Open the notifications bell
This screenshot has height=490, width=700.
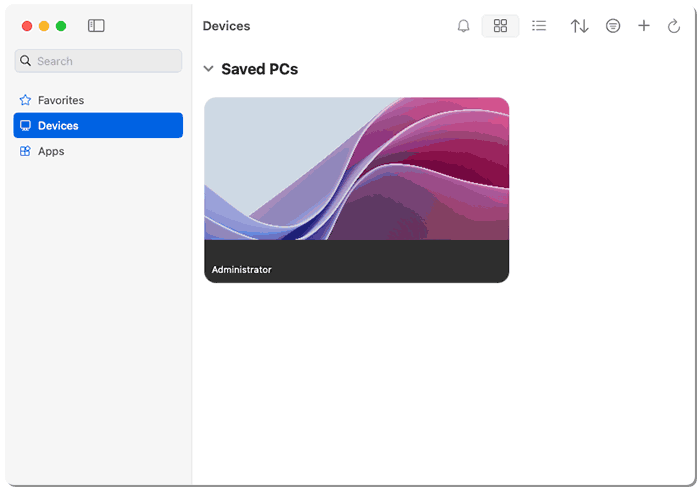click(463, 26)
